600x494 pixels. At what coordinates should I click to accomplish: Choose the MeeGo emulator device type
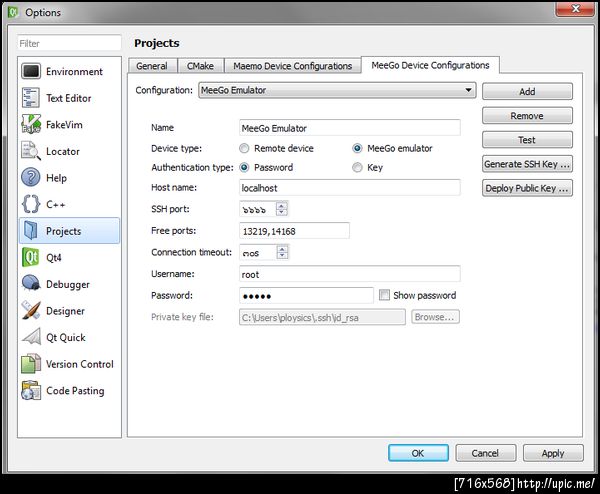pyautogui.click(x=357, y=148)
